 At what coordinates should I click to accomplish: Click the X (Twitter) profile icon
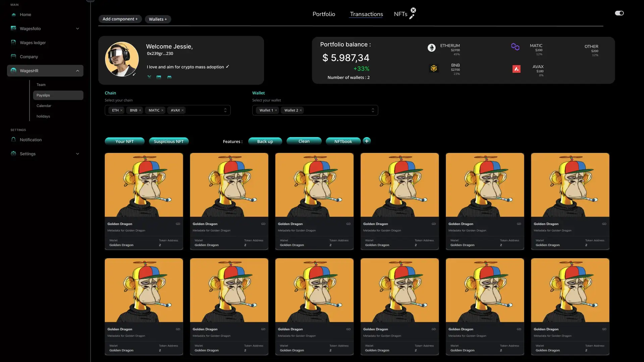pos(149,77)
